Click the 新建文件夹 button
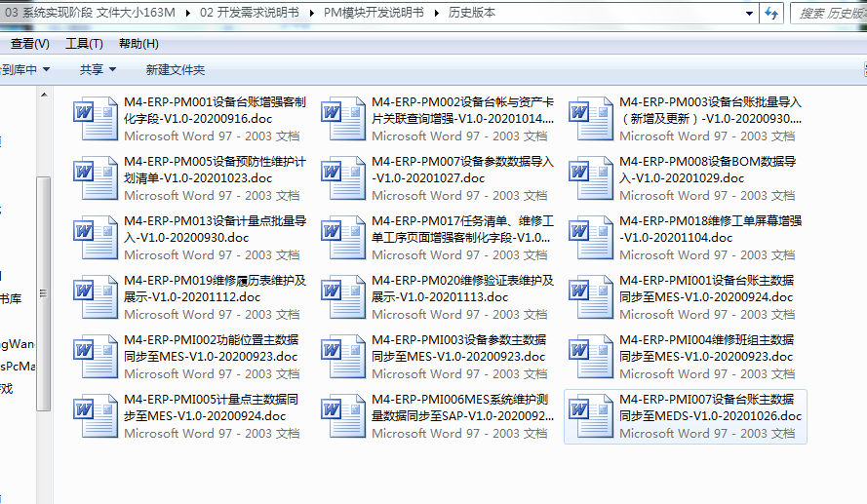The image size is (867, 504). [175, 69]
